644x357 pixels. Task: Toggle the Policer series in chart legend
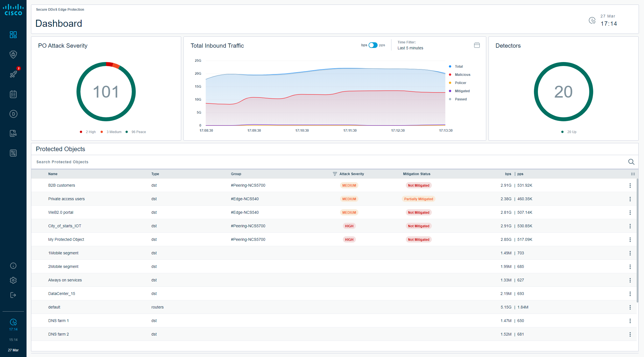[457, 83]
